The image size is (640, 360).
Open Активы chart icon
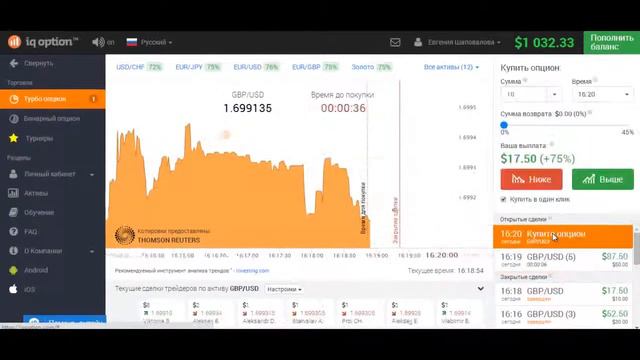13,193
